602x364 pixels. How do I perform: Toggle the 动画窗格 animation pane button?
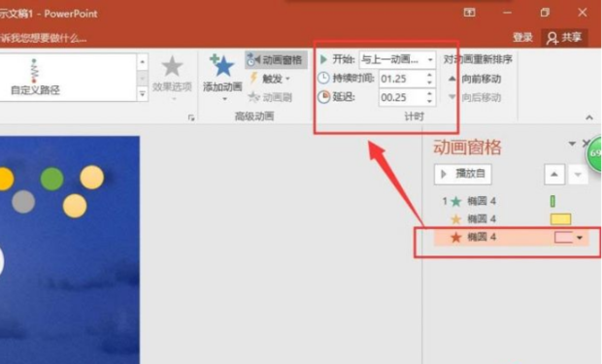coord(276,60)
